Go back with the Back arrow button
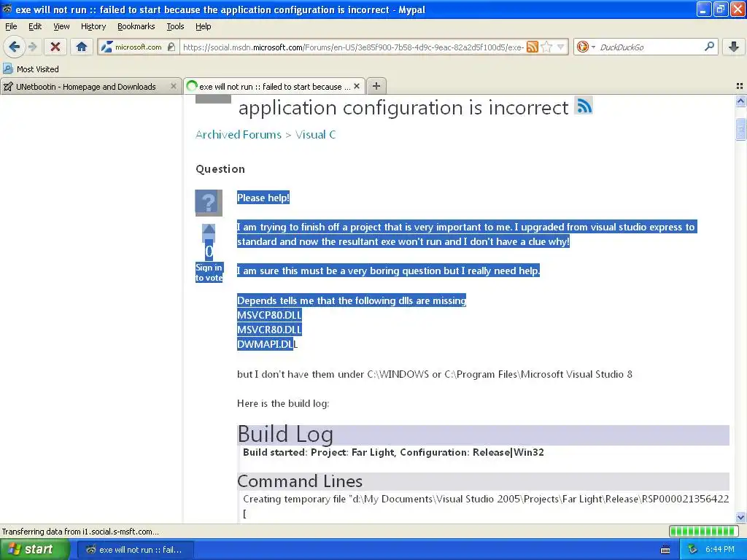The image size is (747, 560). pos(14,47)
